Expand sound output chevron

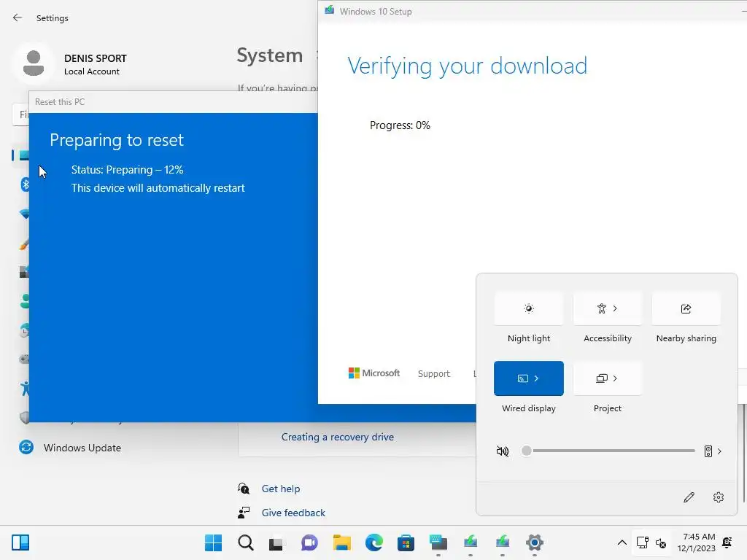coord(719,451)
